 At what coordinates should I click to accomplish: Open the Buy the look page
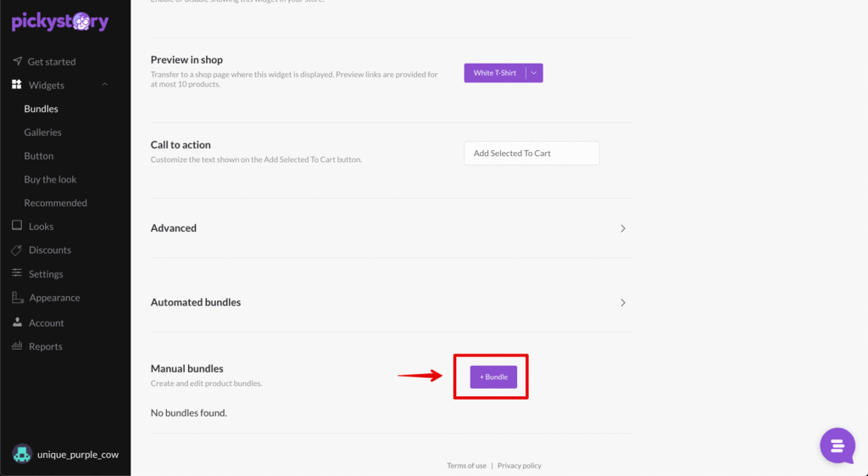click(x=50, y=179)
